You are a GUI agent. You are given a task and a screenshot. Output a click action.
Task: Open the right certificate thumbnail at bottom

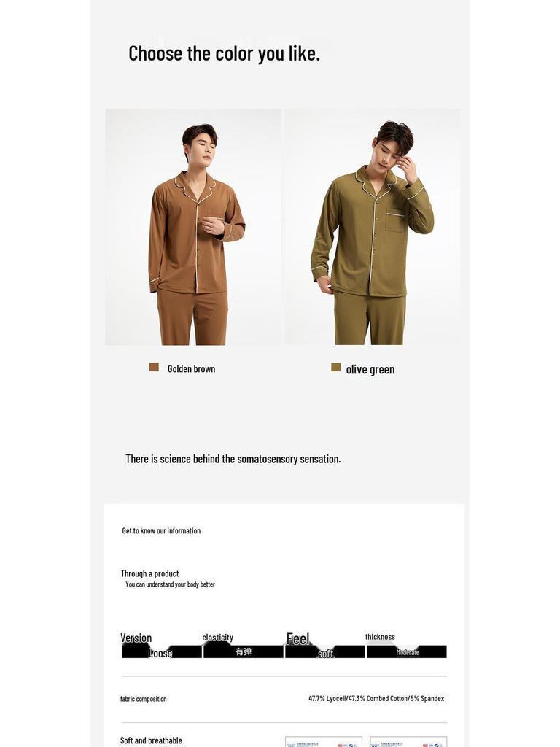[x=408, y=742]
